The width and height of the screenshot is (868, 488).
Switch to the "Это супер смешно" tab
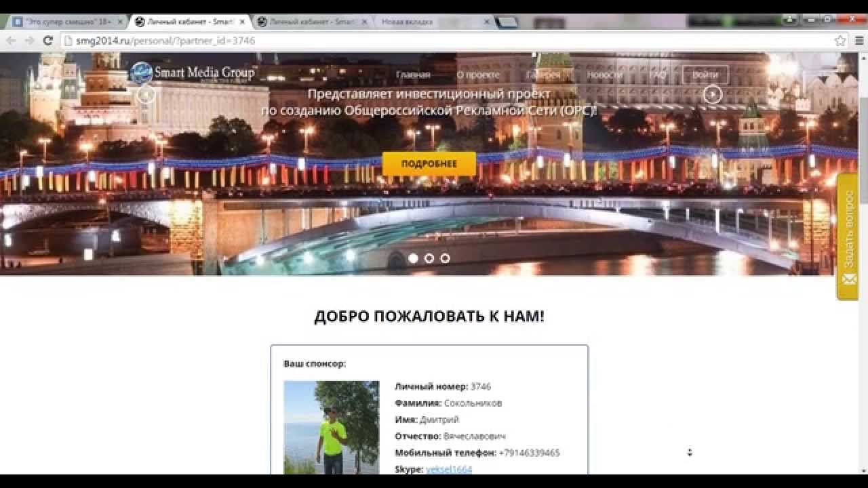click(66, 22)
